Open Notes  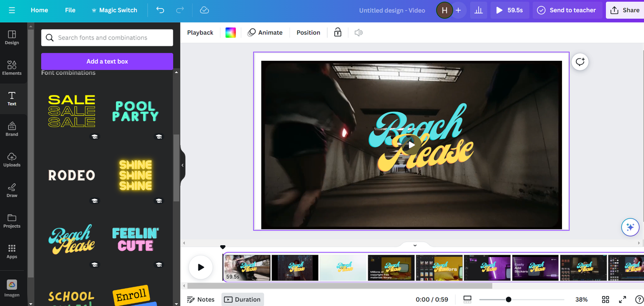tap(201, 299)
